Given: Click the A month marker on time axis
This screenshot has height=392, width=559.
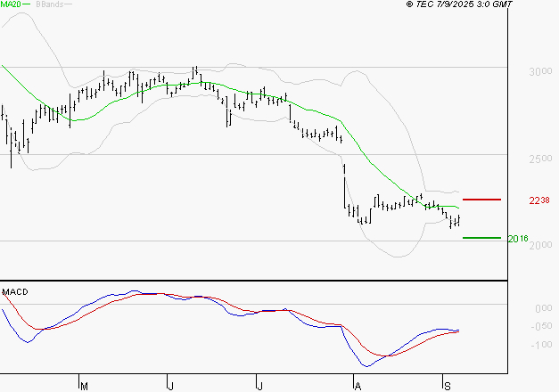Looking at the screenshot, I should click(358, 387).
